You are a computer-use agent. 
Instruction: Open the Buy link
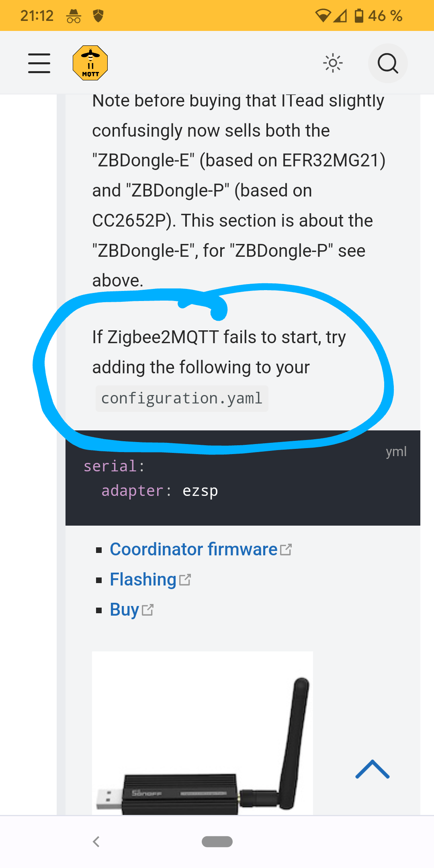click(x=125, y=610)
